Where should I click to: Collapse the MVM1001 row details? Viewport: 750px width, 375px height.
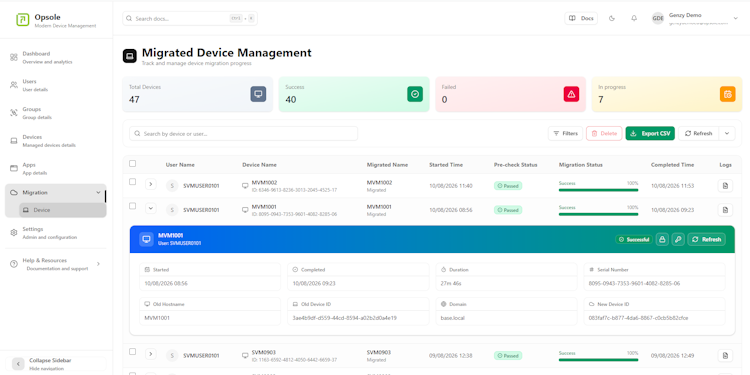(x=151, y=208)
